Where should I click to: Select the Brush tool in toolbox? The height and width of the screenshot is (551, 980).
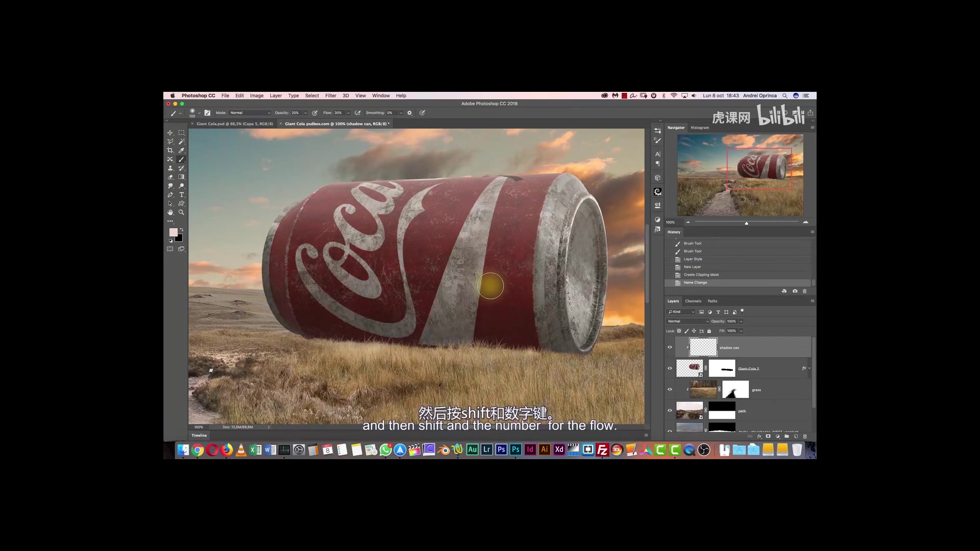coord(181,159)
